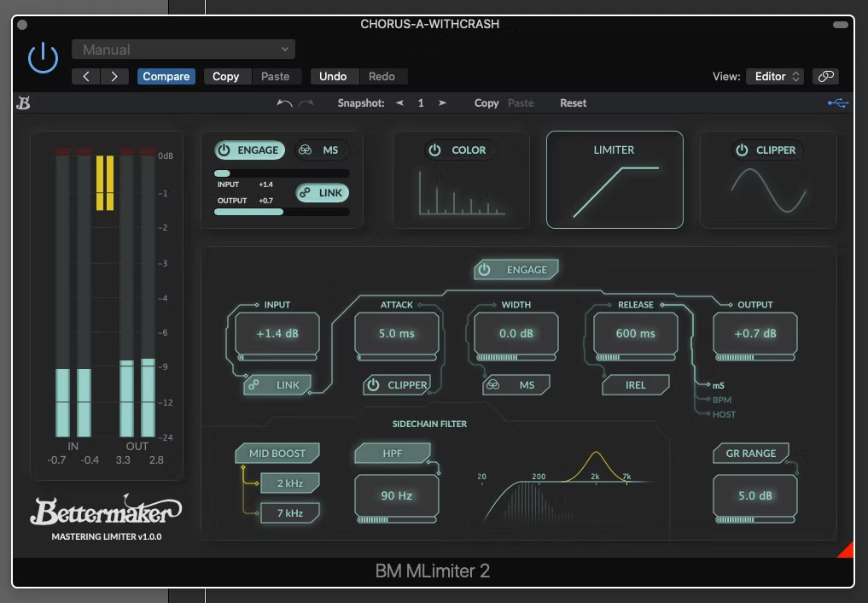Click the INPUT +1.4 dB value box

(x=277, y=333)
